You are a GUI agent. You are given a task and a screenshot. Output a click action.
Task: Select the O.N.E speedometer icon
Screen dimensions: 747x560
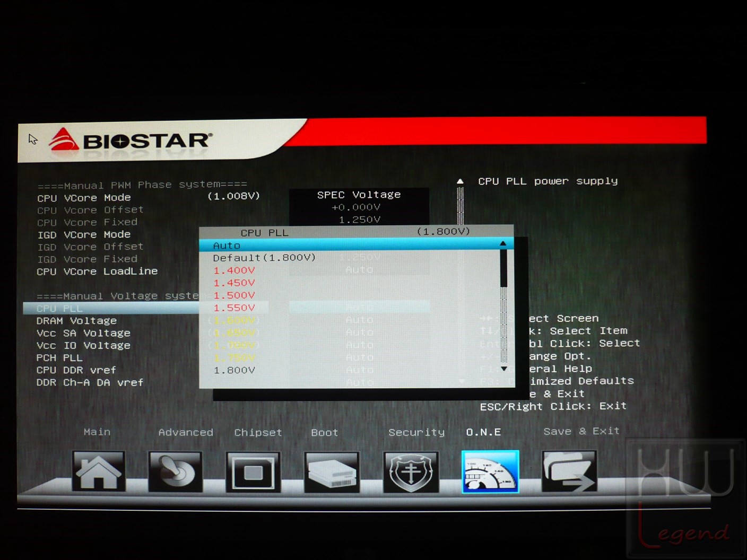[490, 472]
